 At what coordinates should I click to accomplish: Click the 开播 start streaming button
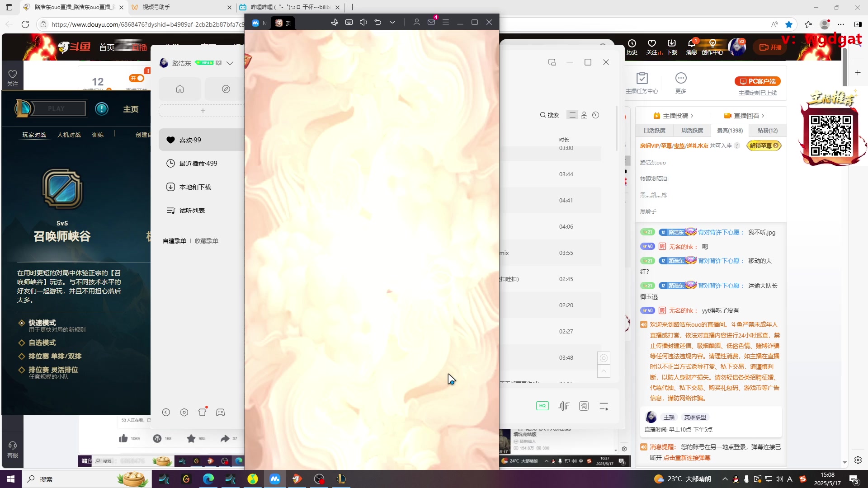coord(771,47)
